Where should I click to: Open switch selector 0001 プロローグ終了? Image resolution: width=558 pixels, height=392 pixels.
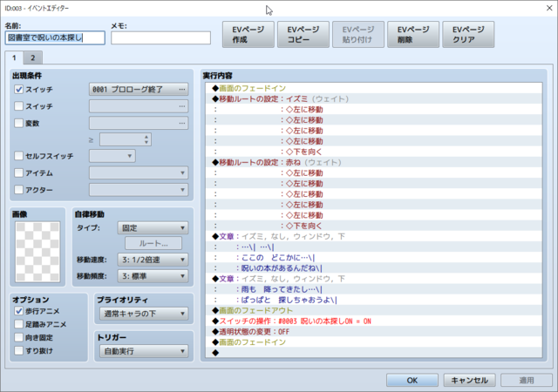[139, 89]
